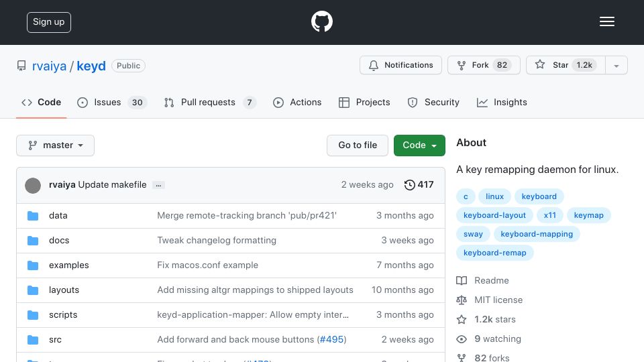Switch to the Code tab
644x362 pixels.
pos(41,102)
